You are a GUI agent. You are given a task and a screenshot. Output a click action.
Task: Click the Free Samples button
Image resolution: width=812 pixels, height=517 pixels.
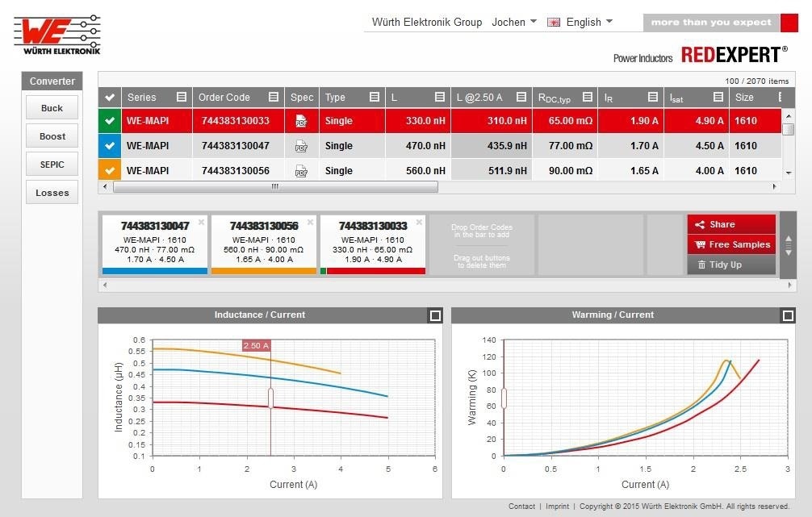pos(732,244)
